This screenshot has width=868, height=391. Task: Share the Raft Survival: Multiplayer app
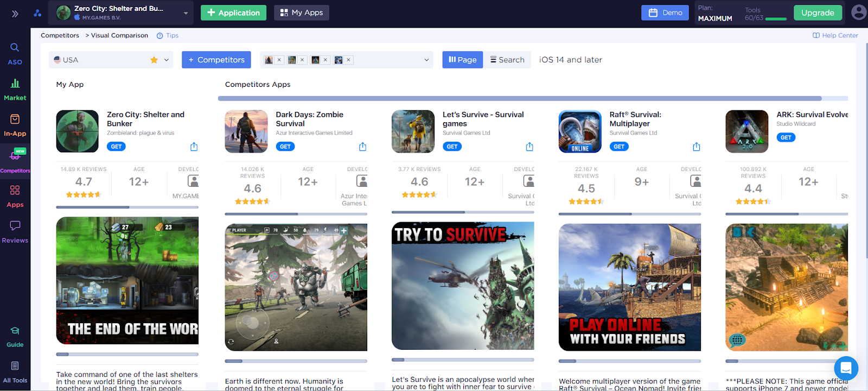[x=697, y=147]
